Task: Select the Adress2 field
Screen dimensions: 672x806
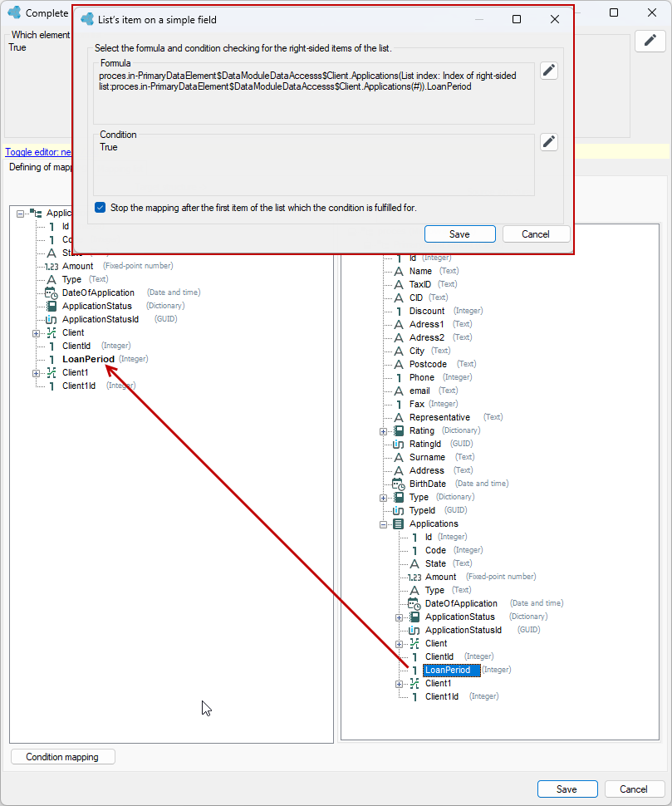Action: 426,337
